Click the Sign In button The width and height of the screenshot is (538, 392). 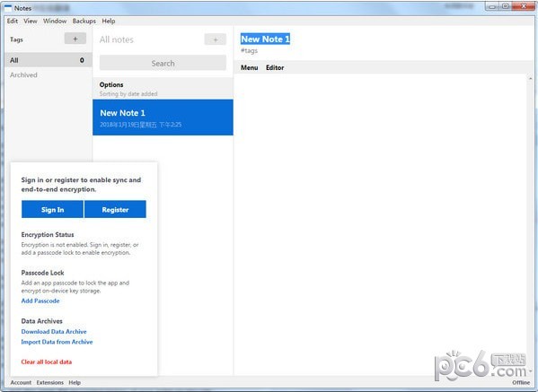52,209
